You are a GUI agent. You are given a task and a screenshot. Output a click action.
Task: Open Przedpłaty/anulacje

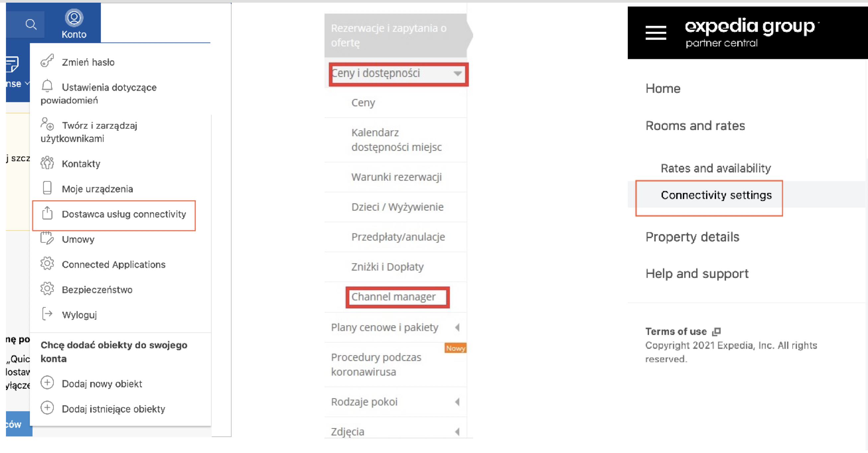(x=398, y=237)
